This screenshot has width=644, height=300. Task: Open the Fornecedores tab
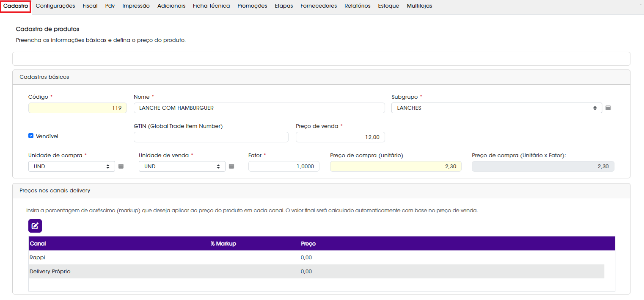click(319, 6)
